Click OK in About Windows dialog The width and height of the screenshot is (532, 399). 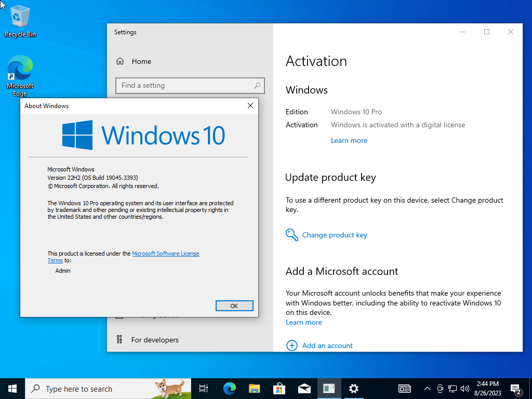pos(234,305)
